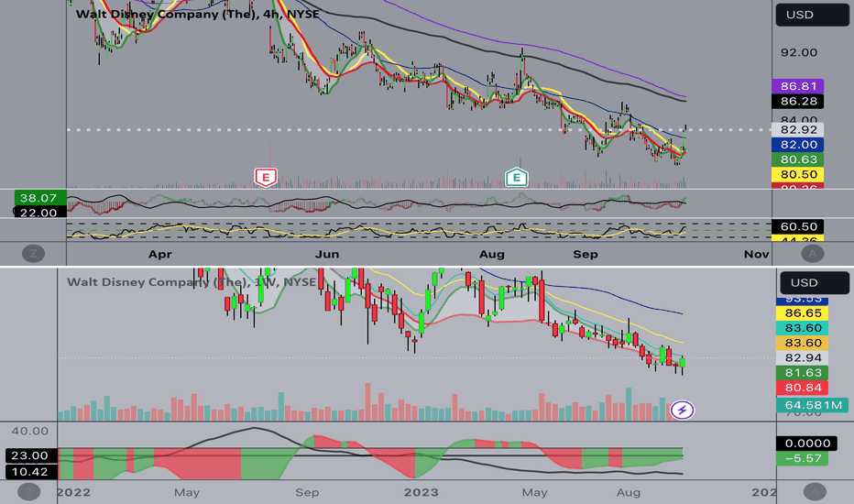This screenshot has height=504, width=854.
Task: Click the green -5.57 indicator value
Action: [803, 458]
